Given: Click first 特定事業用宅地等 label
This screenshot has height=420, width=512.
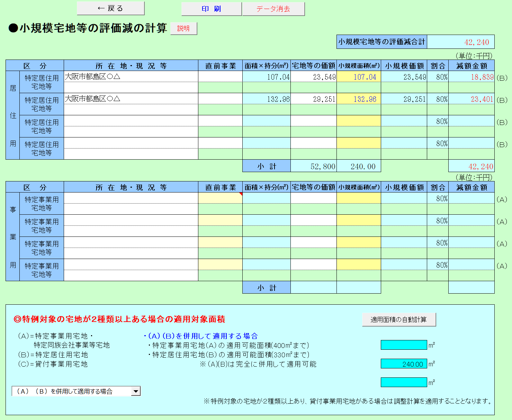Looking at the screenshot, I should point(42,204).
